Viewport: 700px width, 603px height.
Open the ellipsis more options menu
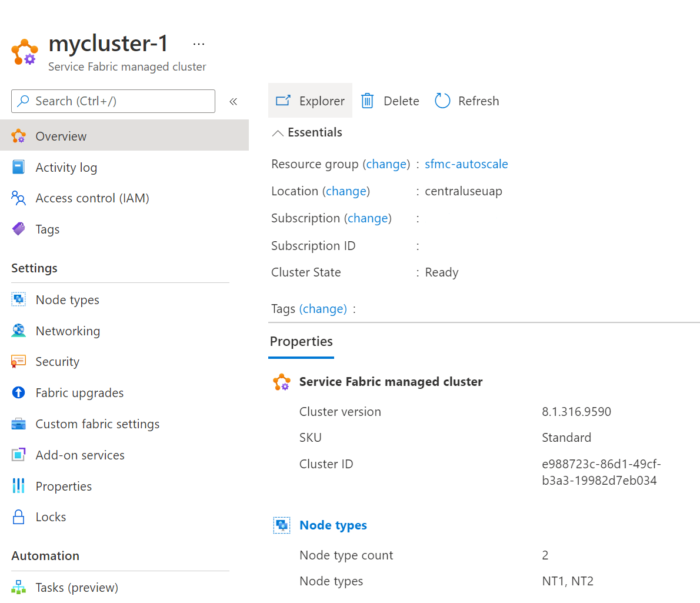click(199, 44)
